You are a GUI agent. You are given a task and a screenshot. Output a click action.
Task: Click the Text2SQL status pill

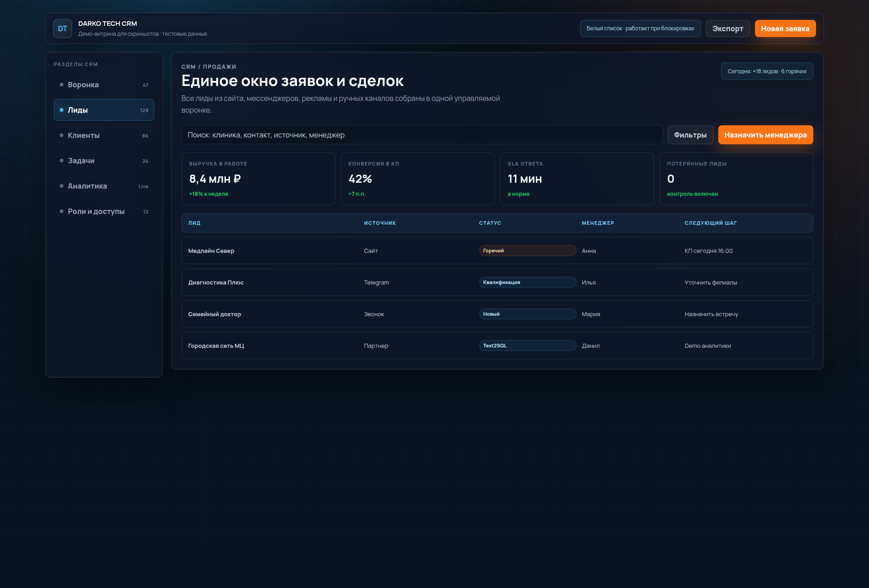click(x=528, y=346)
